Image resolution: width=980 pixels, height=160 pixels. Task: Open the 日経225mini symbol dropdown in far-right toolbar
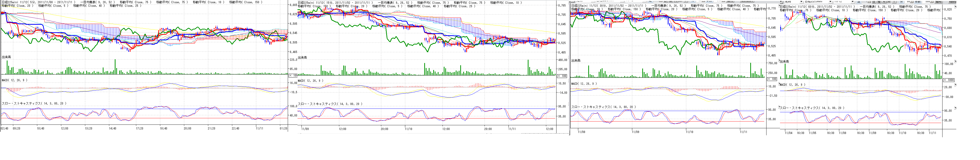point(830,2)
